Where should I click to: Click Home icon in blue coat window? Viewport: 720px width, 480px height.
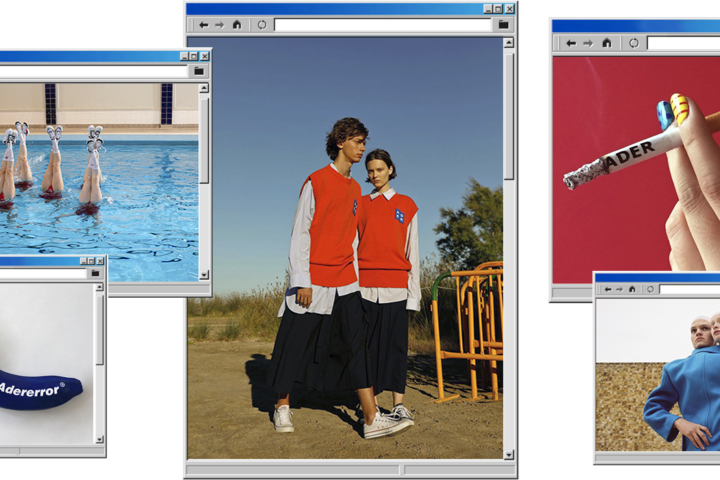coord(632,289)
